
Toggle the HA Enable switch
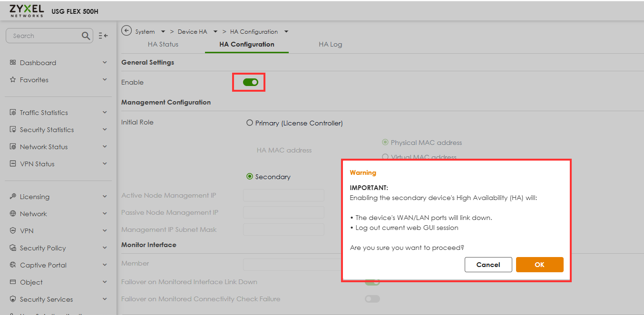click(x=250, y=82)
